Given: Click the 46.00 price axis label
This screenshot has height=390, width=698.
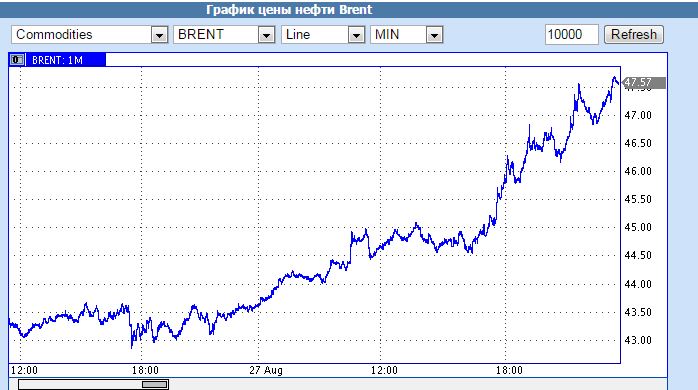Looking at the screenshot, I should coord(638,171).
